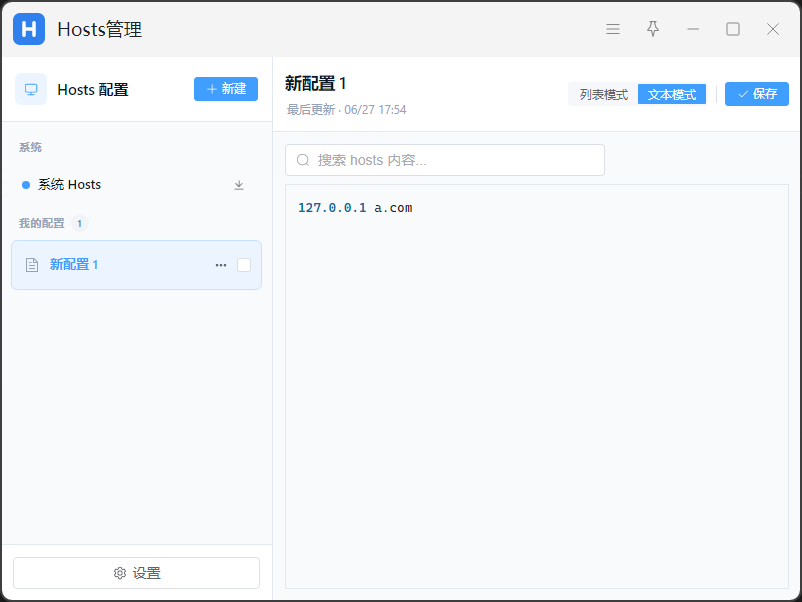This screenshot has width=802, height=602.
Task: Click the 我的配置 count badge
Action: (79, 224)
